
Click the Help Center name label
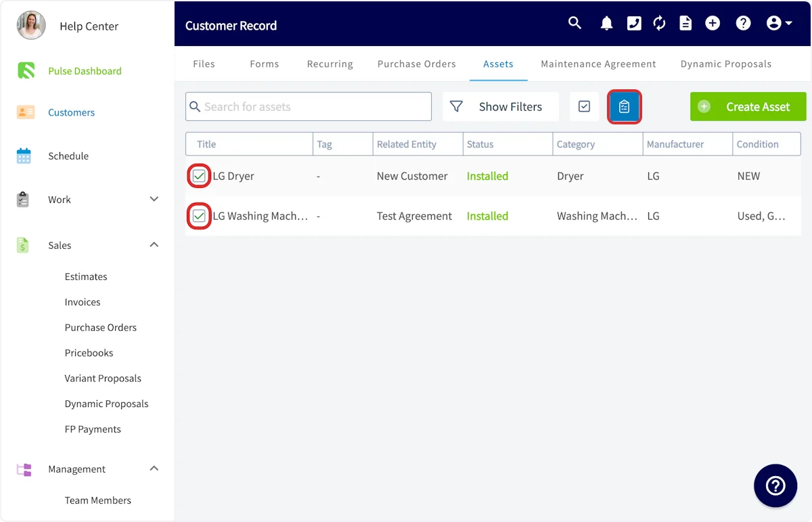(89, 26)
